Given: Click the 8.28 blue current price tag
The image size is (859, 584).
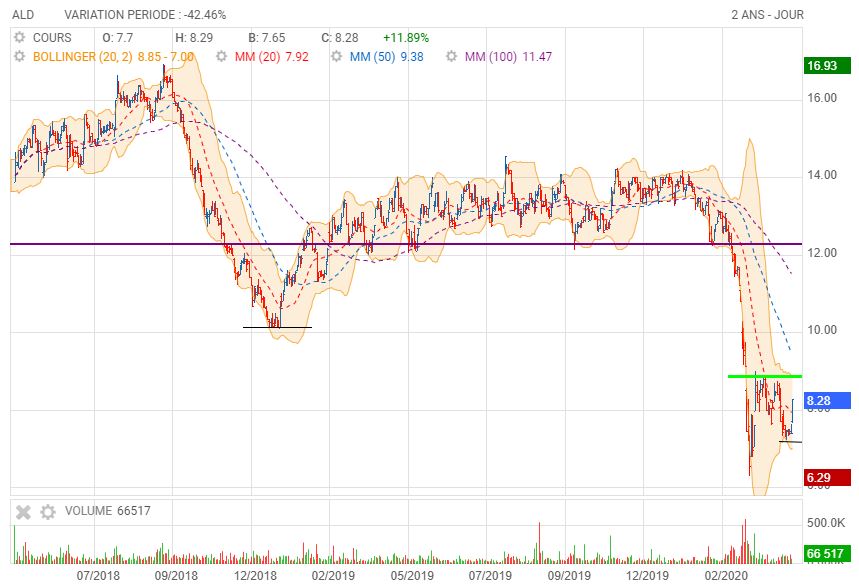Looking at the screenshot, I should (827, 400).
